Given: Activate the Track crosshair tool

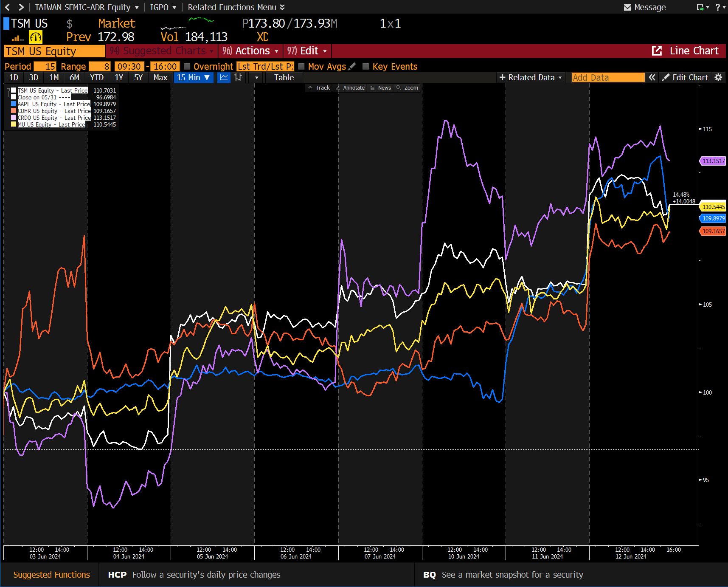Looking at the screenshot, I should point(319,88).
